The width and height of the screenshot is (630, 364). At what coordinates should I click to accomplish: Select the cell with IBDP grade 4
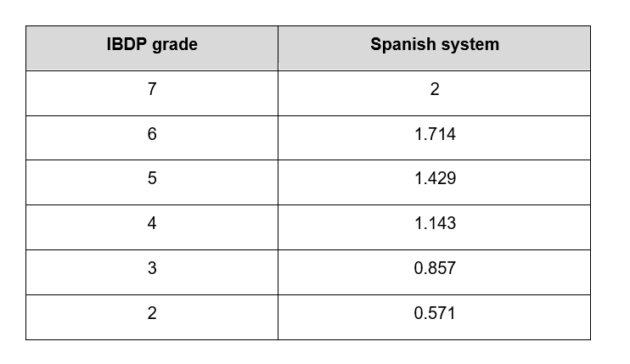[152, 224]
